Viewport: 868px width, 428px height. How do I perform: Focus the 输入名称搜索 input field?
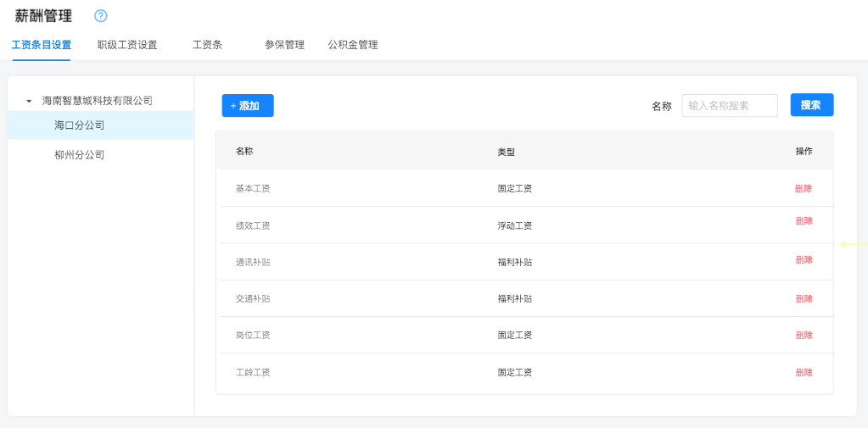point(729,106)
